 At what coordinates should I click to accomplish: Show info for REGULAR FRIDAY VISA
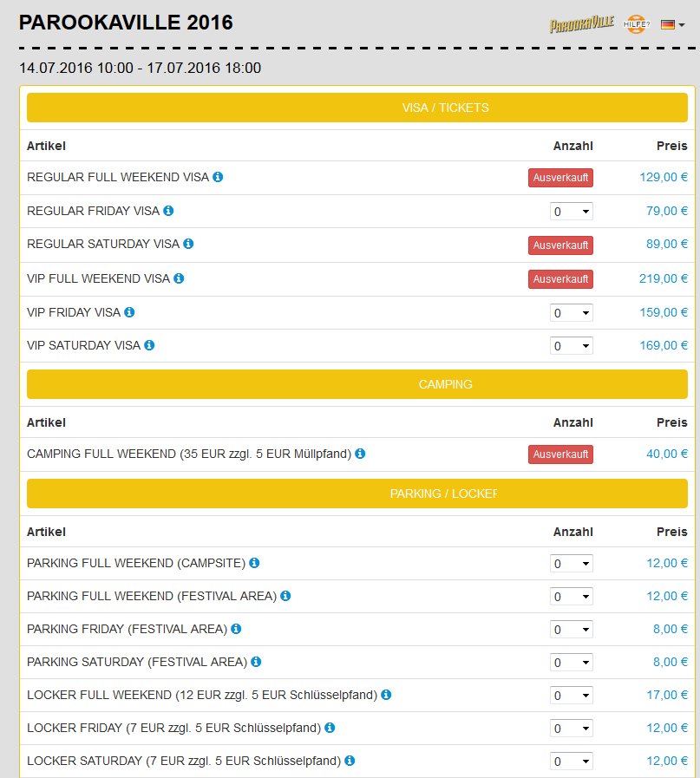(168, 211)
